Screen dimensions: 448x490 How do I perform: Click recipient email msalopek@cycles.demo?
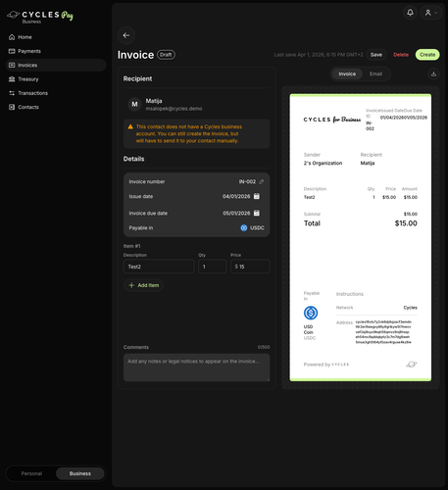coord(174,109)
